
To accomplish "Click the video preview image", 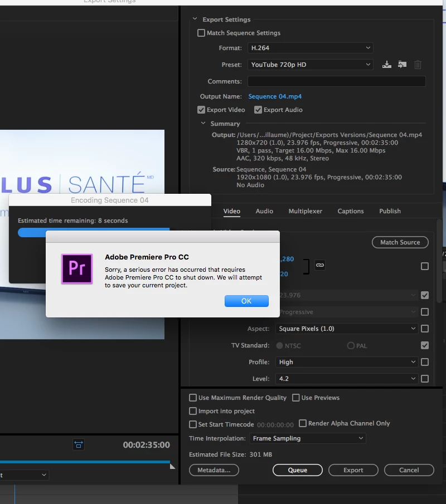I will (82, 161).
